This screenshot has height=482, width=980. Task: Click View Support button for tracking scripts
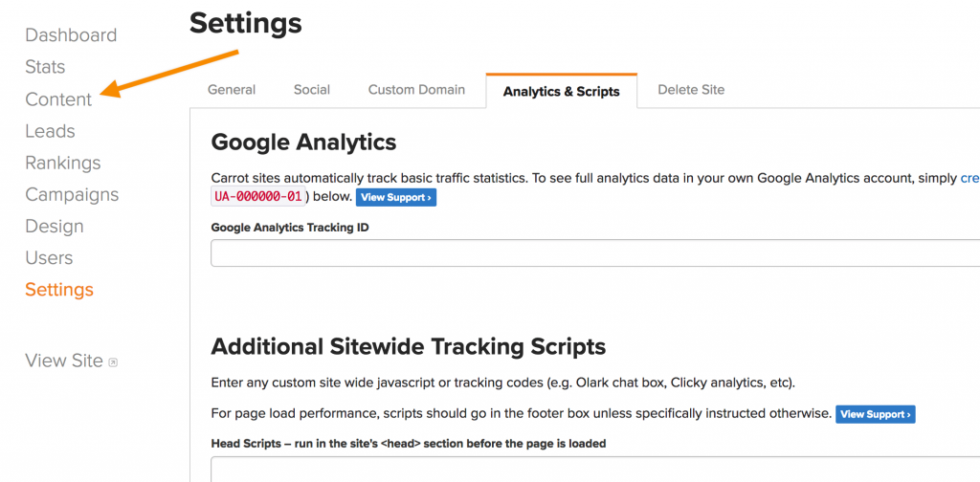tap(876, 414)
